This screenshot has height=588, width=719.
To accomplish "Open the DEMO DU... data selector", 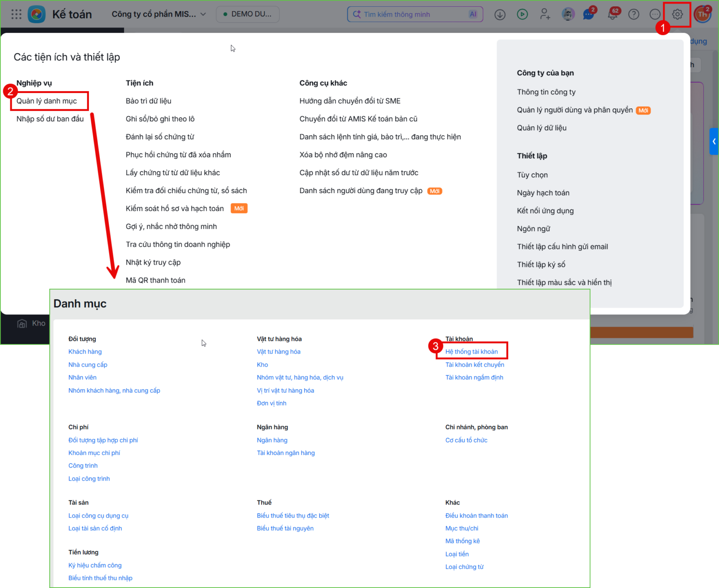I will [x=248, y=14].
